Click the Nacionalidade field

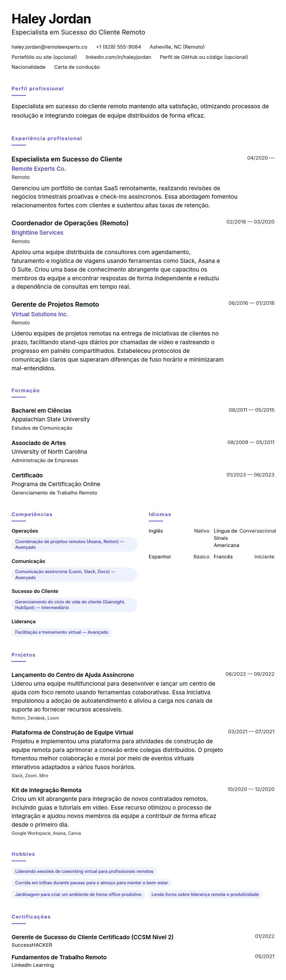point(29,67)
